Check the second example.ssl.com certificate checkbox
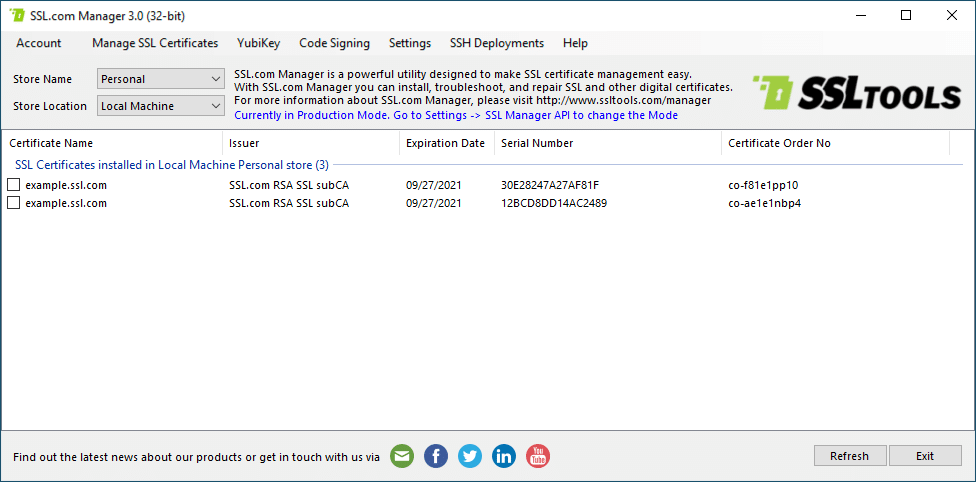The height and width of the screenshot is (482, 976). (14, 203)
